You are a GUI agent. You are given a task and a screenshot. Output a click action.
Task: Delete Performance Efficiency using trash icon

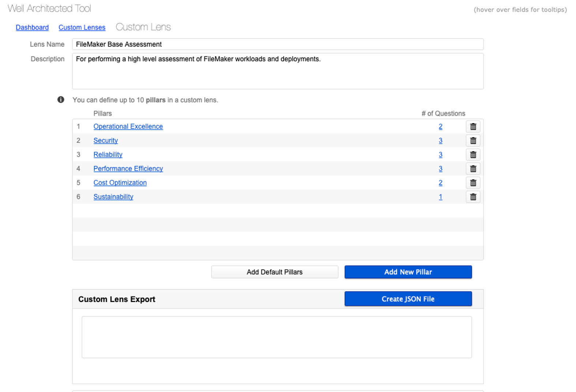[473, 169]
